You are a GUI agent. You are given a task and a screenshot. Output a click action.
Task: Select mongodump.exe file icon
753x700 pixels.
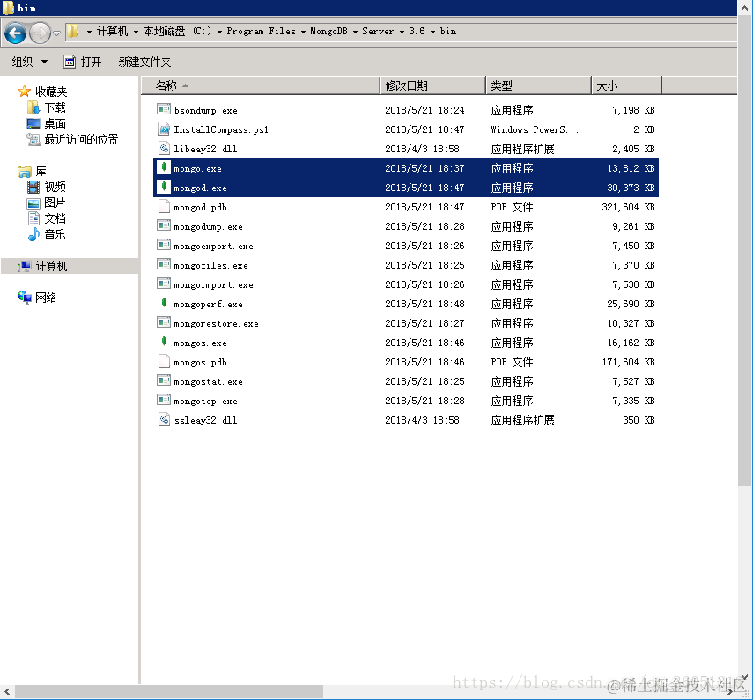point(164,225)
